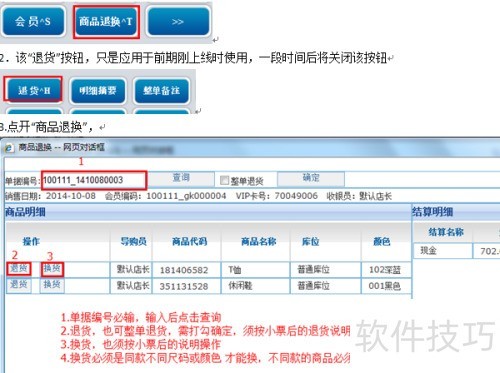Click the 收银员 默认店长 text

click(359, 196)
